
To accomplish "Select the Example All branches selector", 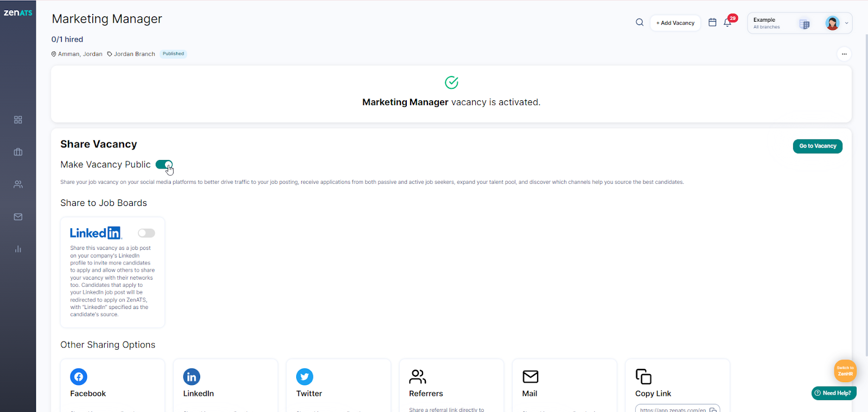I will [x=800, y=23].
